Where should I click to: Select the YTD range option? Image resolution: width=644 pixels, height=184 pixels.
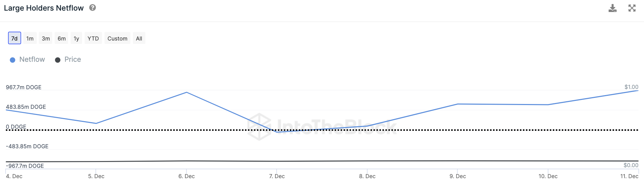[93, 38]
